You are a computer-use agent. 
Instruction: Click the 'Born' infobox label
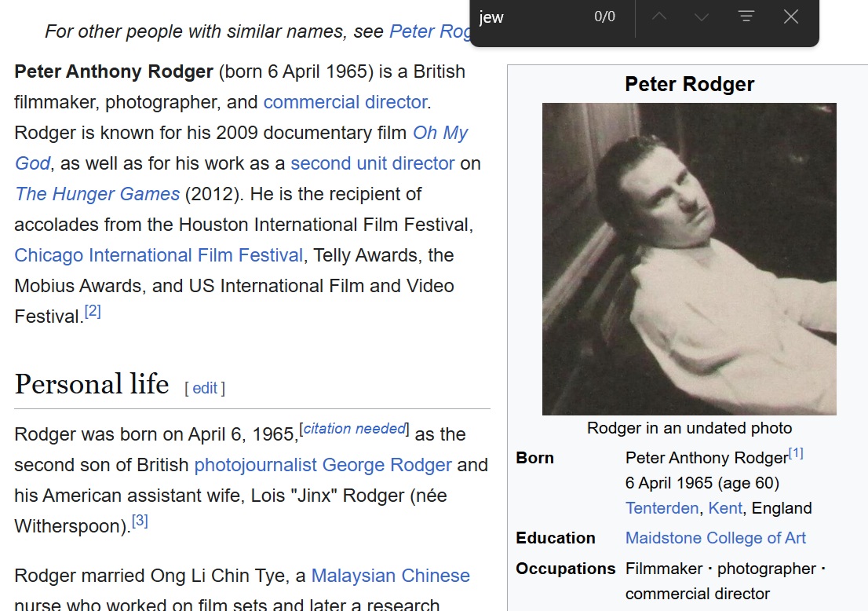pyautogui.click(x=534, y=458)
